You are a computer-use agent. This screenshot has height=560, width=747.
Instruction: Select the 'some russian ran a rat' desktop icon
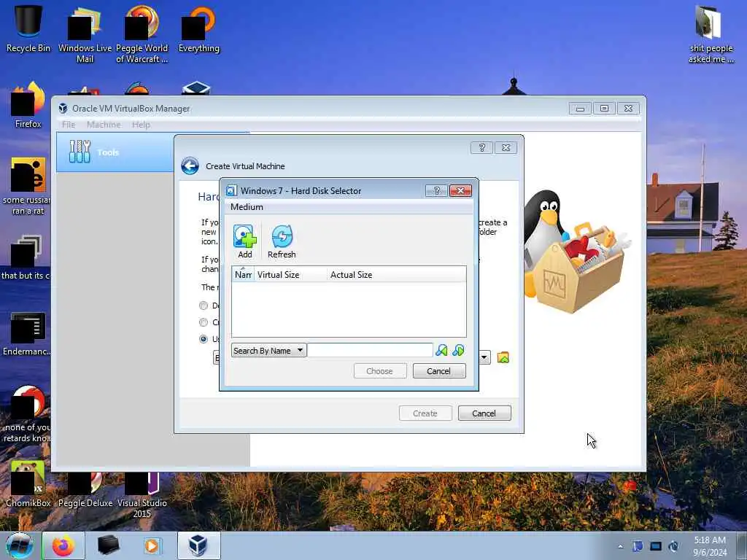click(27, 187)
